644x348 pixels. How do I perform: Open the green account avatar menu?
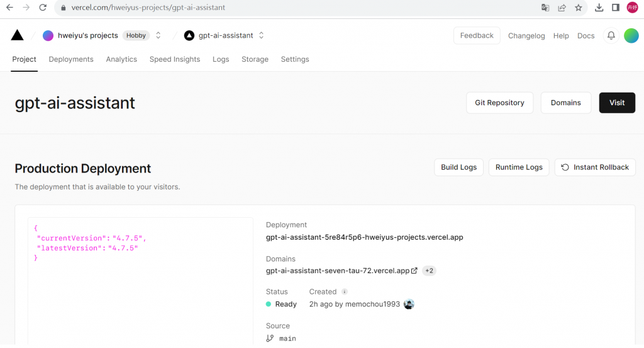coord(631,36)
